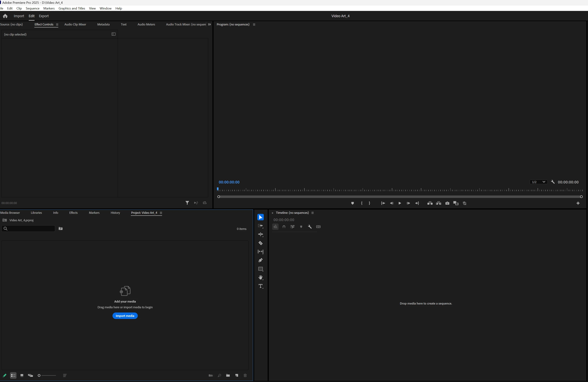588x382 pixels.
Task: Click the Import media button
Action: (125, 316)
